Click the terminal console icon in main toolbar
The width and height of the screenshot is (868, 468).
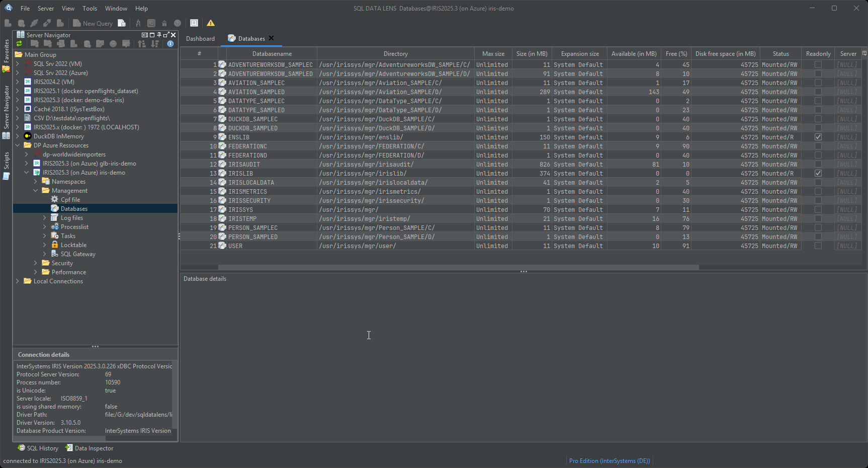coord(151,23)
